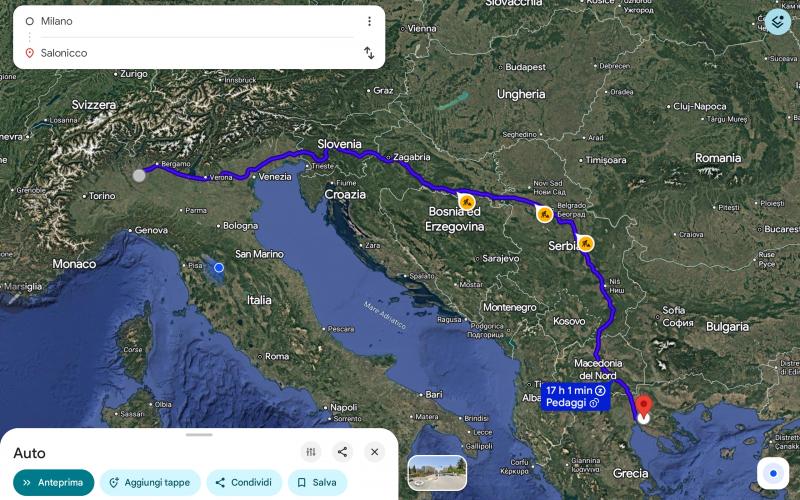Click the Verona city label

[x=221, y=178]
